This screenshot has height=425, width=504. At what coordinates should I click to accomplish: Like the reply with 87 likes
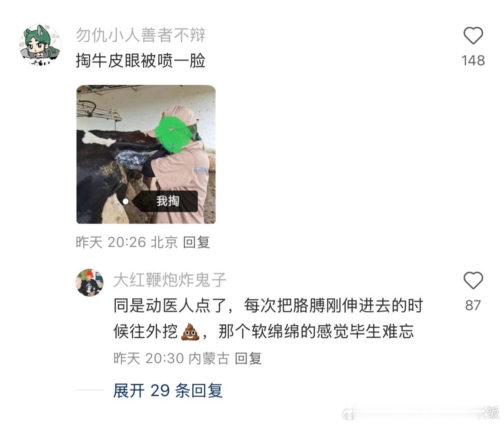tap(473, 281)
